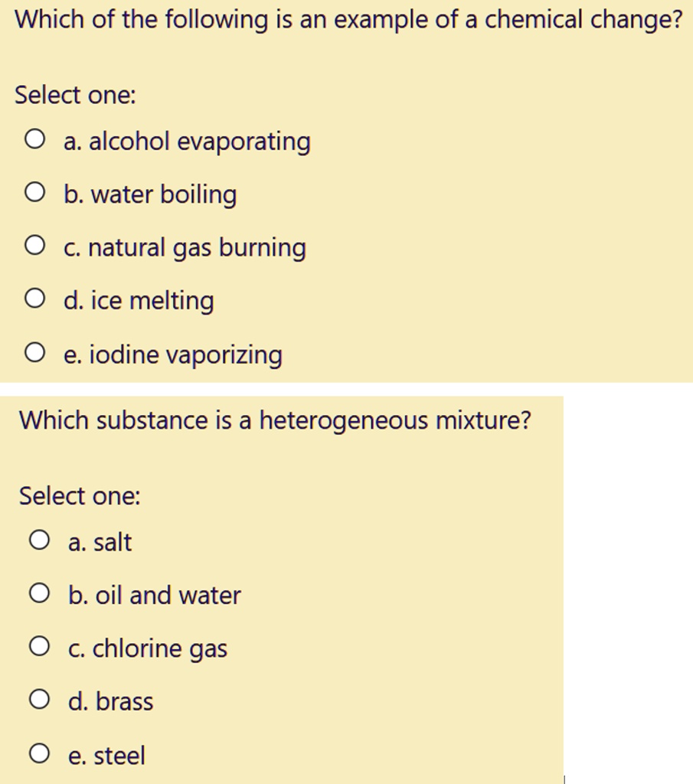Click the 'alcohol evaporating' answer label
Viewport: 693px width, 784px height.
click(188, 140)
